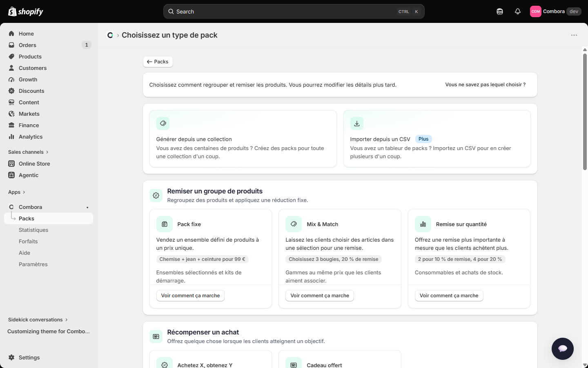Open Discounts in the sidebar
The height and width of the screenshot is (368, 588).
coord(49,91)
